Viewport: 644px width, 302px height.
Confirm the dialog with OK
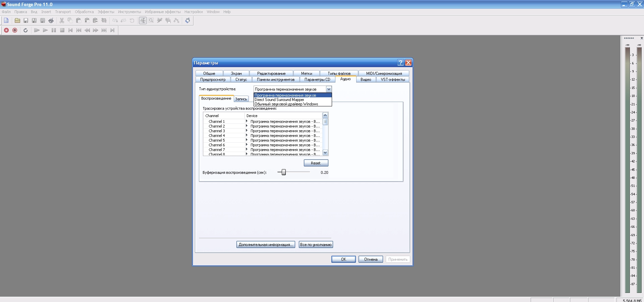[343, 259]
